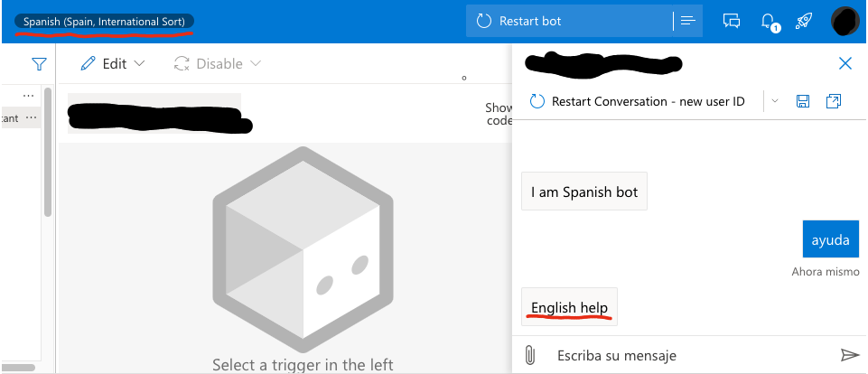Click the filter funnel icon
This screenshot has width=868, height=374.
[x=39, y=64]
